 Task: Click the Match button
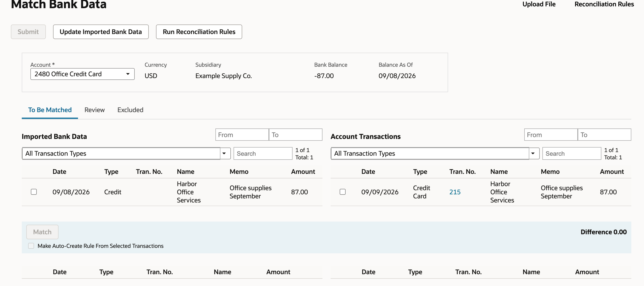pyautogui.click(x=42, y=232)
